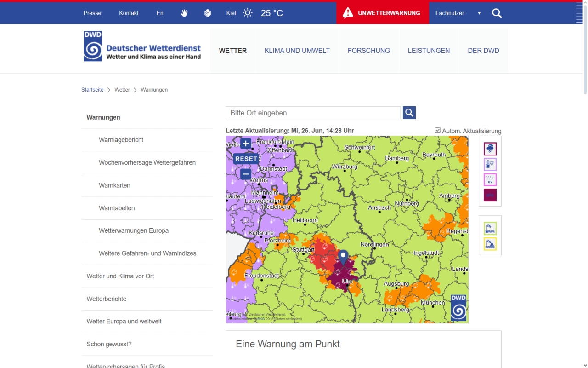Zoom out on the warning map
588x368 pixels.
coord(246,174)
